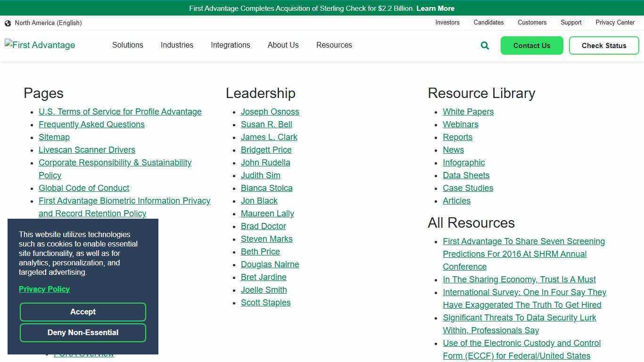644x362 pixels.
Task: Open the About Us menu item
Action: (x=283, y=45)
